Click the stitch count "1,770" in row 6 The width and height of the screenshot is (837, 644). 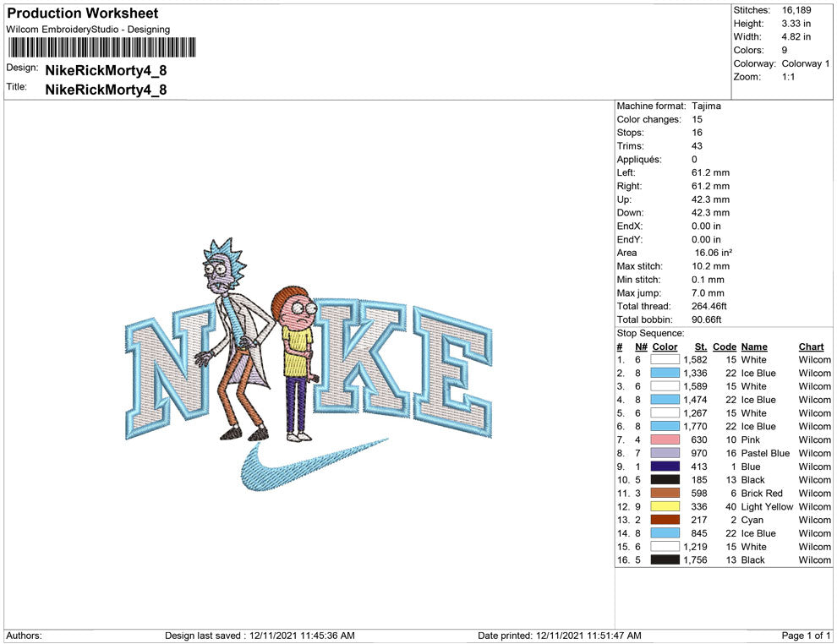click(696, 426)
